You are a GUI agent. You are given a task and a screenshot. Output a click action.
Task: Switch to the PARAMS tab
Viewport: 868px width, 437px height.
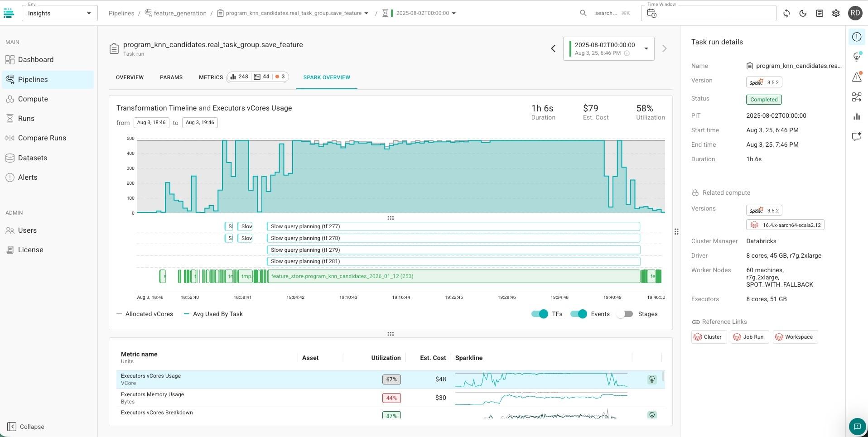pyautogui.click(x=171, y=77)
